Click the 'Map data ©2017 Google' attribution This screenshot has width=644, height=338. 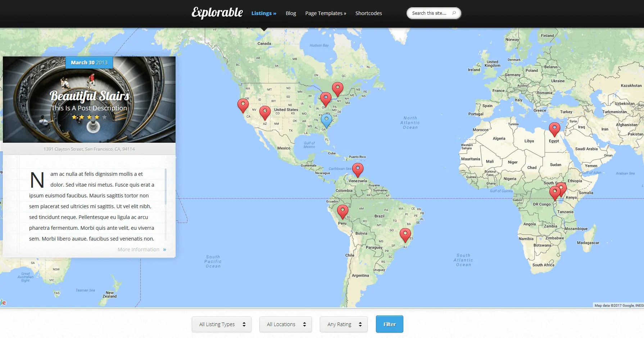619,305
